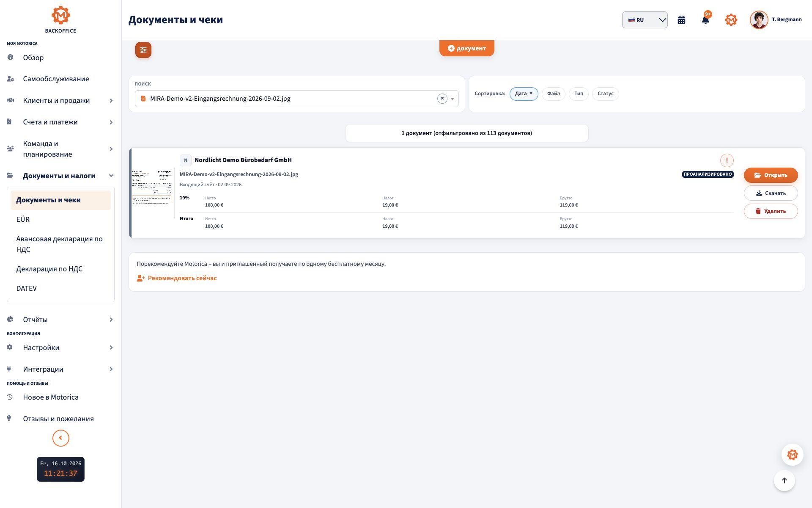Open T. Bergmann profile avatar
812x508 pixels.
click(759, 20)
